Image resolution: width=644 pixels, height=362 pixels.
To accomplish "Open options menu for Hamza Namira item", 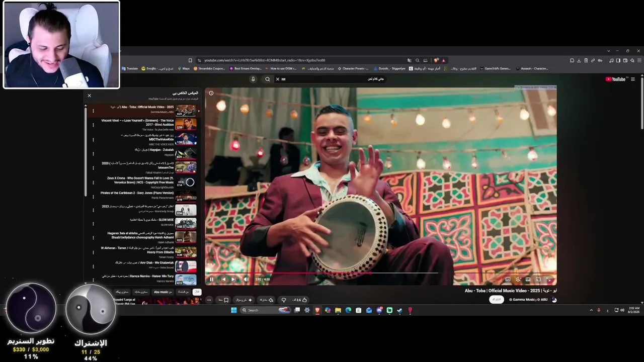I will click(x=93, y=279).
